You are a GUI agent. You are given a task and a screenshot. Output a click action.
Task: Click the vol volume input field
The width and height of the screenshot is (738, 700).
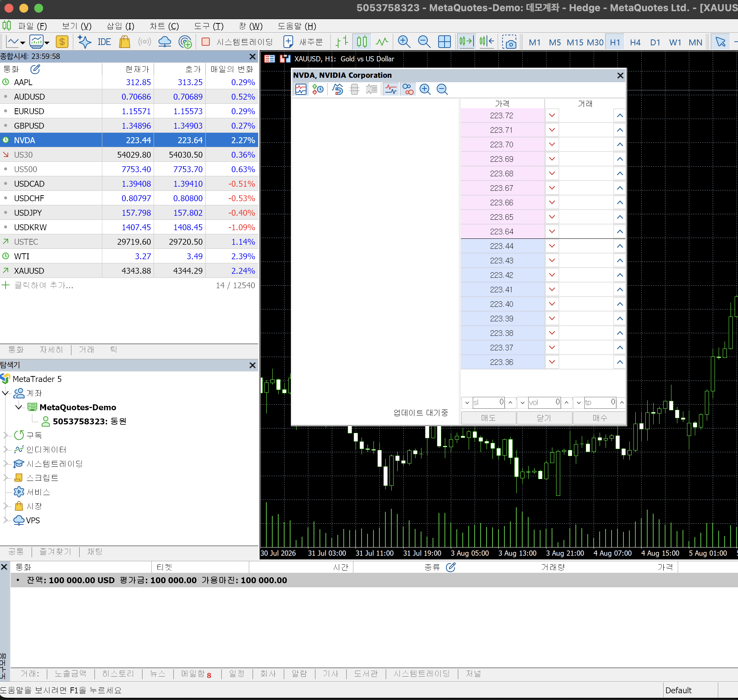(544, 402)
